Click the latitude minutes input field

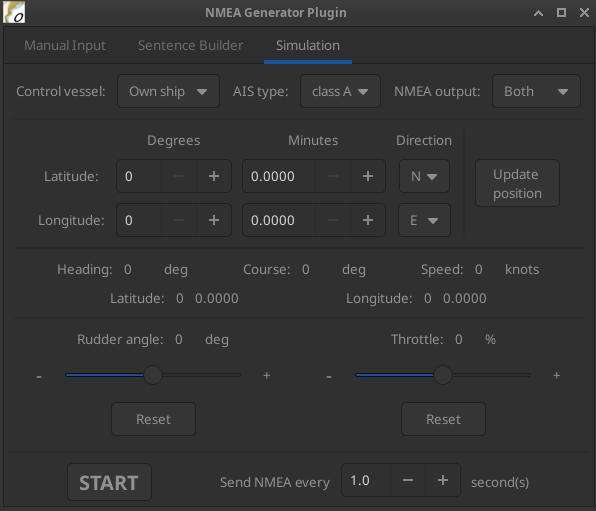[x=279, y=176]
